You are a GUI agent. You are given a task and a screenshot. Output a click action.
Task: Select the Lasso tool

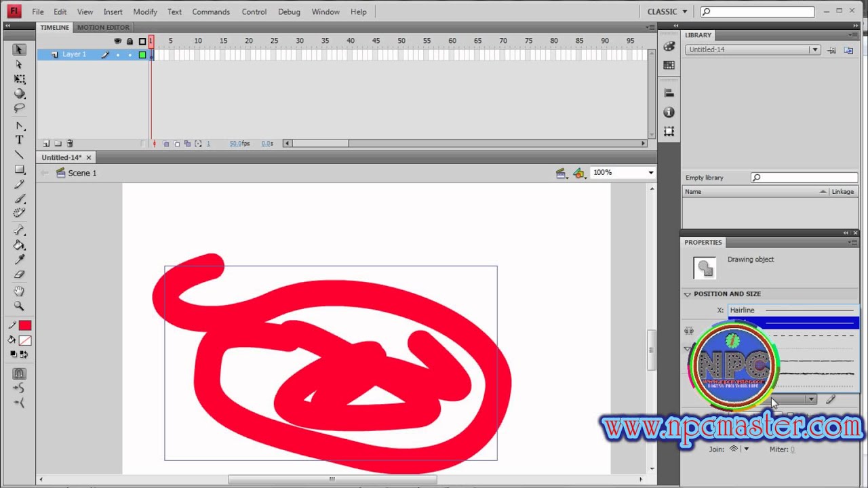tap(19, 108)
